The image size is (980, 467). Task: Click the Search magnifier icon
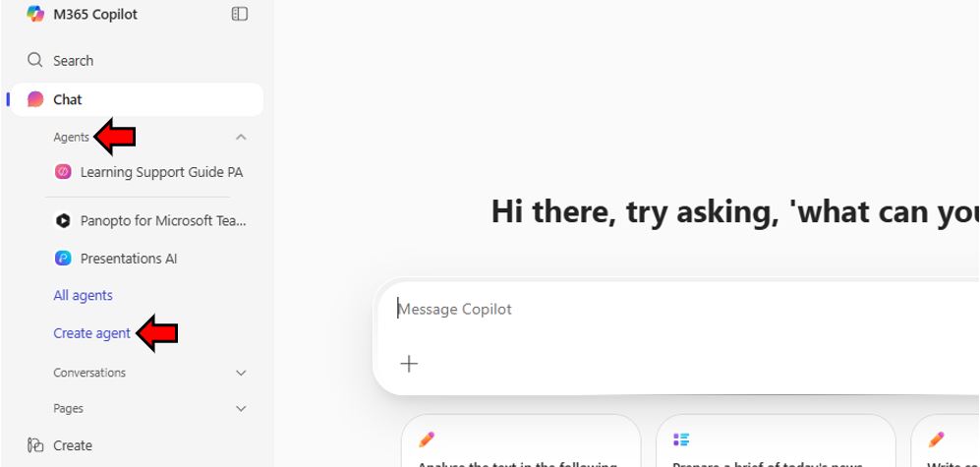[x=35, y=60]
